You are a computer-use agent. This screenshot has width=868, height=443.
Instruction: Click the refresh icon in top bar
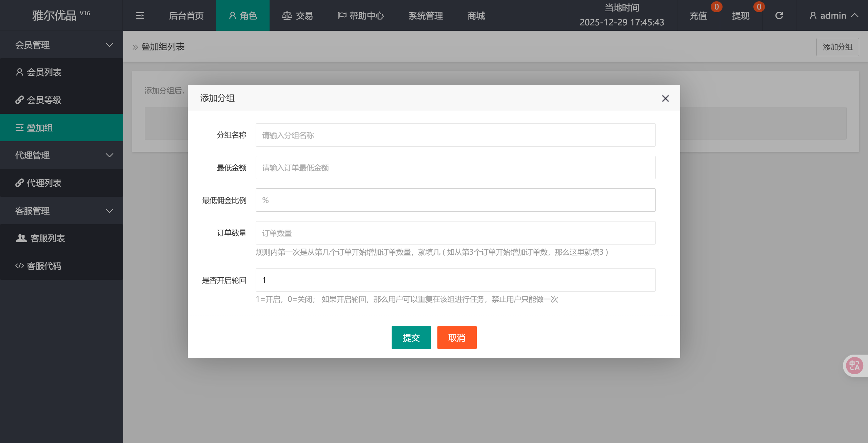pyautogui.click(x=779, y=16)
